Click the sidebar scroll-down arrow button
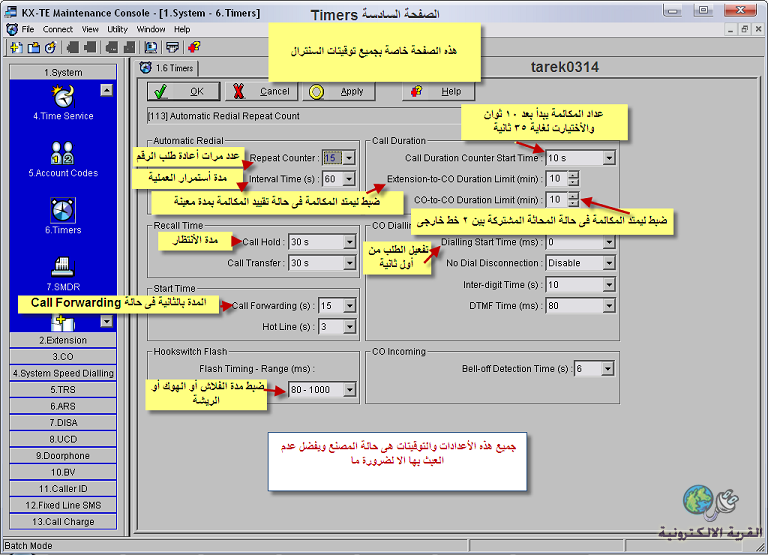The width and height of the screenshot is (768, 555). point(106,321)
